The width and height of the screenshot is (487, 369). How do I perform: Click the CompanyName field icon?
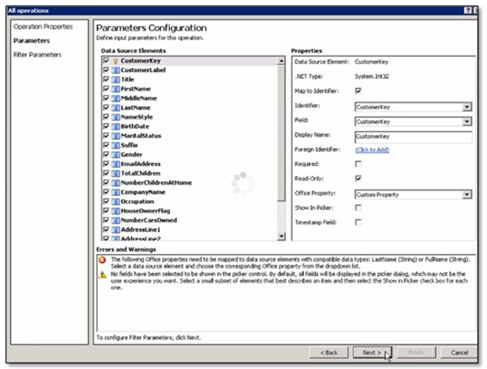(115, 192)
